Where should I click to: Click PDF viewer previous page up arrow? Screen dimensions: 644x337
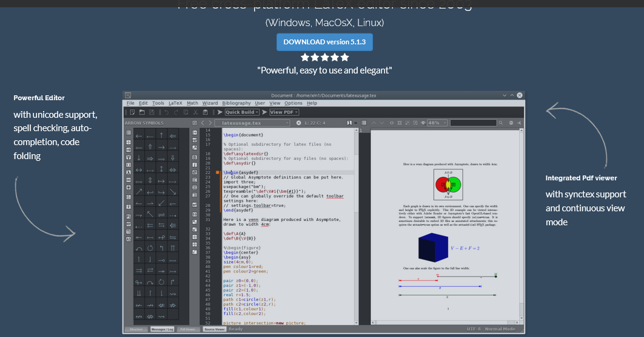tap(374, 123)
